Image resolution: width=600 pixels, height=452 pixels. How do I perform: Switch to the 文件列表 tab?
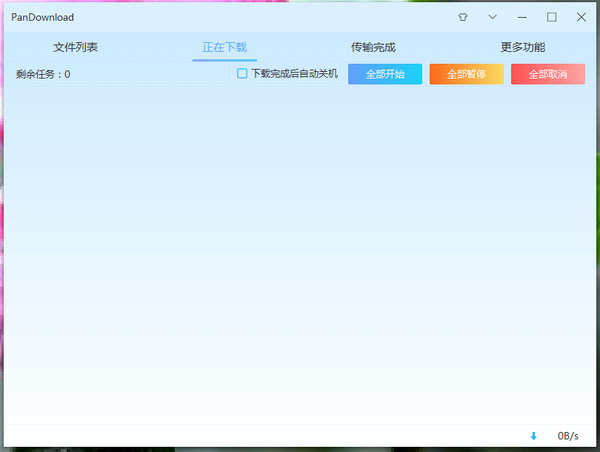coord(75,47)
